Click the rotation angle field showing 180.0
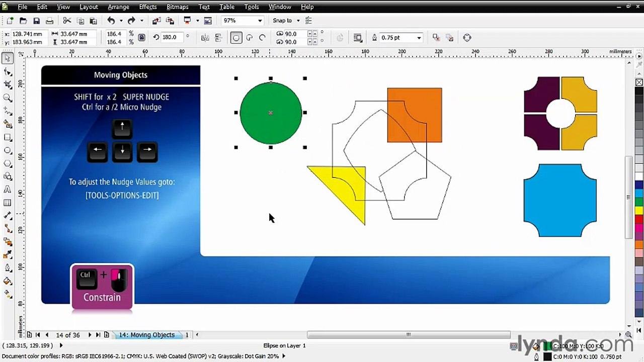Viewport: 644px width, 362px height. click(172, 37)
